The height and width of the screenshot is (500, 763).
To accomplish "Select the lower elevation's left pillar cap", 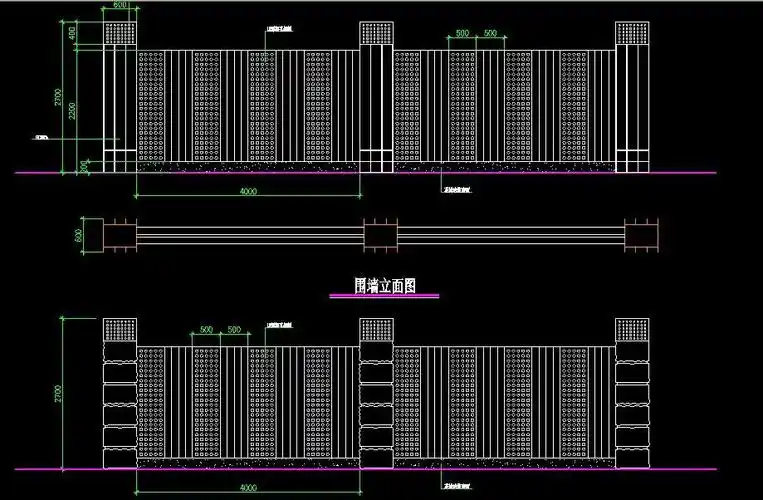I will (x=120, y=331).
